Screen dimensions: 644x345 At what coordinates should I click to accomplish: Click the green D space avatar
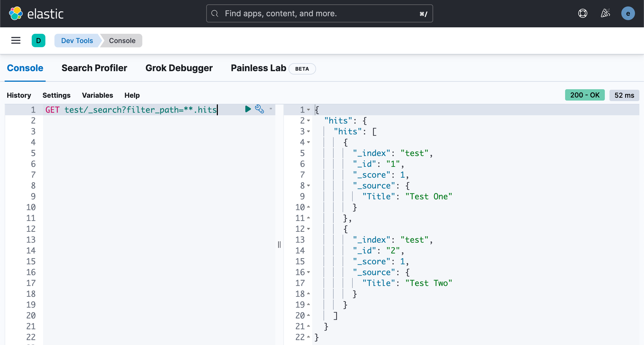pyautogui.click(x=38, y=40)
